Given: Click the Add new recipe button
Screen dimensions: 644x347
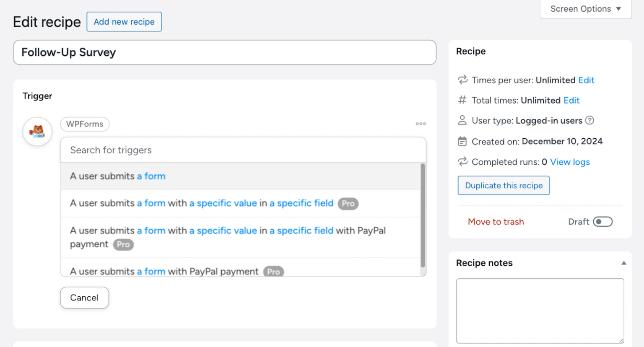Looking at the screenshot, I should (x=124, y=22).
